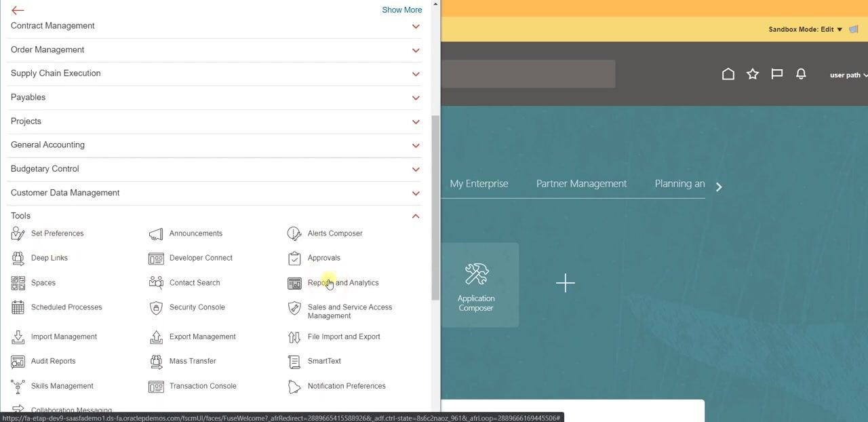
Task: Open the Notifications bell icon
Action: (801, 74)
